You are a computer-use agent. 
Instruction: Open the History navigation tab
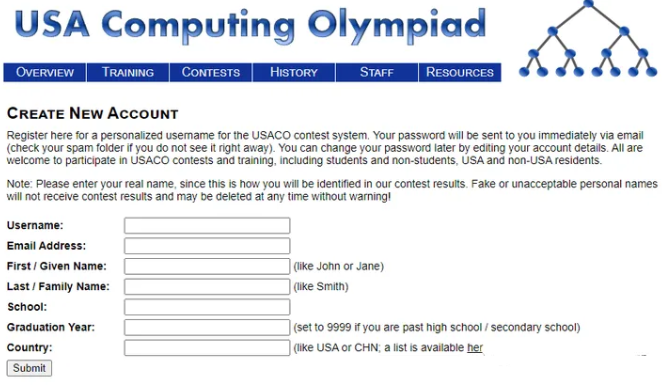tap(294, 72)
